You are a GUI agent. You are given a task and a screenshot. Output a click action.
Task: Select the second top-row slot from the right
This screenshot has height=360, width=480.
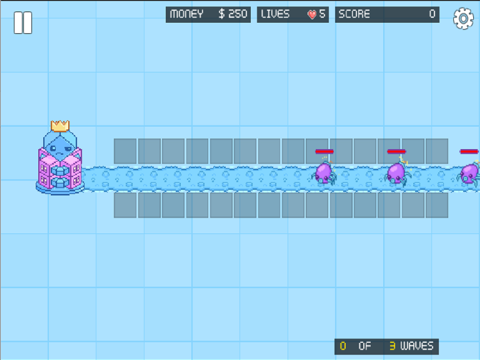click(413, 151)
